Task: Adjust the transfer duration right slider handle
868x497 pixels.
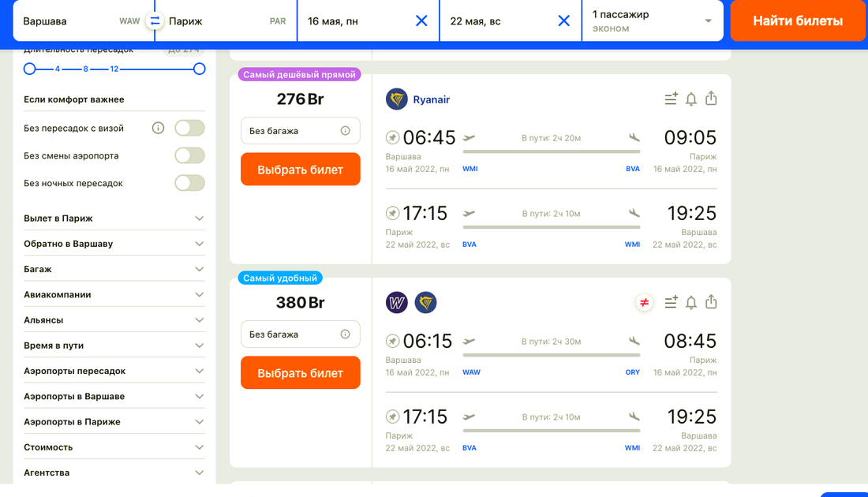Action: coord(200,69)
